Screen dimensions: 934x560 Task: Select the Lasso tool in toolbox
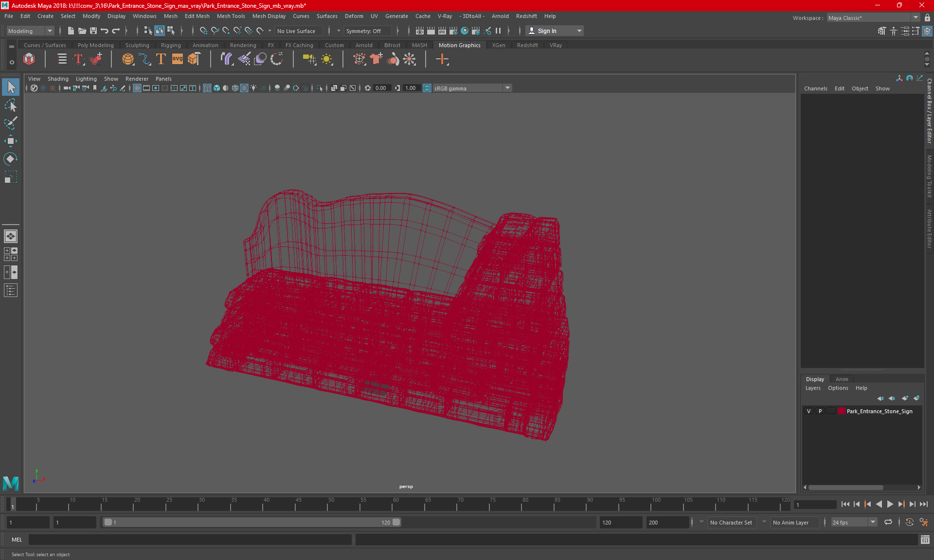click(11, 105)
